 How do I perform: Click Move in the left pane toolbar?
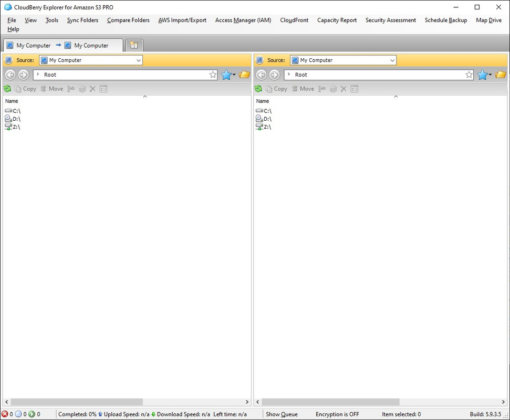click(x=51, y=89)
